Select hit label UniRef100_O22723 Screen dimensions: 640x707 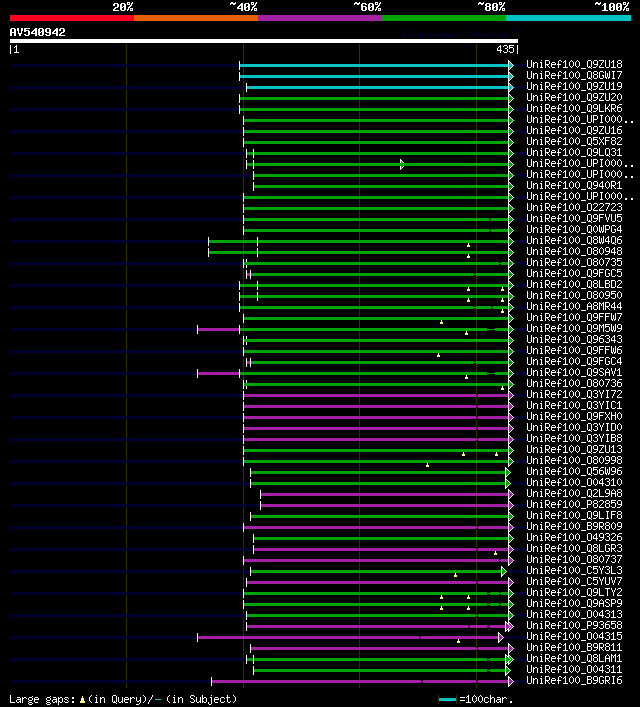574,207
